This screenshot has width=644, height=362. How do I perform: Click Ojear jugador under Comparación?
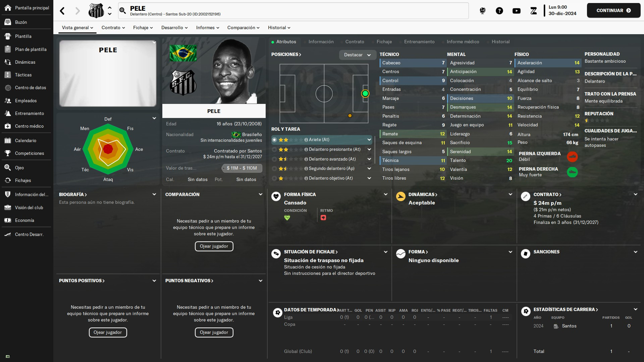click(214, 246)
